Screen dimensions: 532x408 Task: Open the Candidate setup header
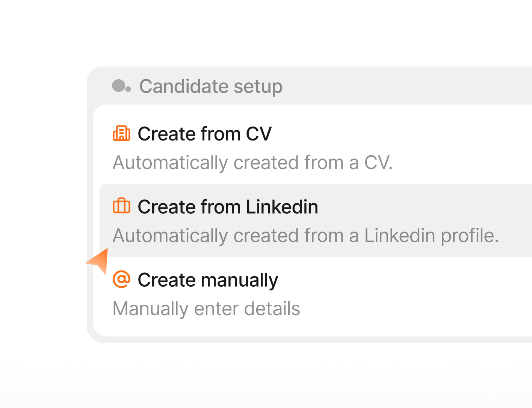(211, 86)
